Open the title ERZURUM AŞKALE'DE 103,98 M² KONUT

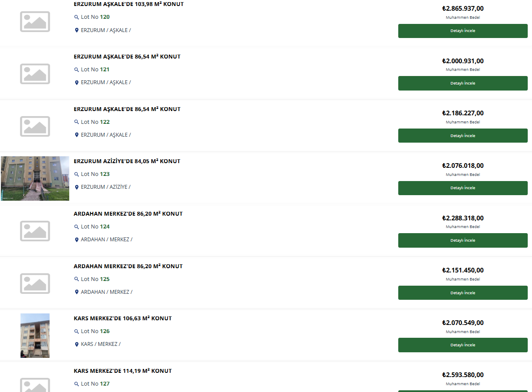click(129, 4)
